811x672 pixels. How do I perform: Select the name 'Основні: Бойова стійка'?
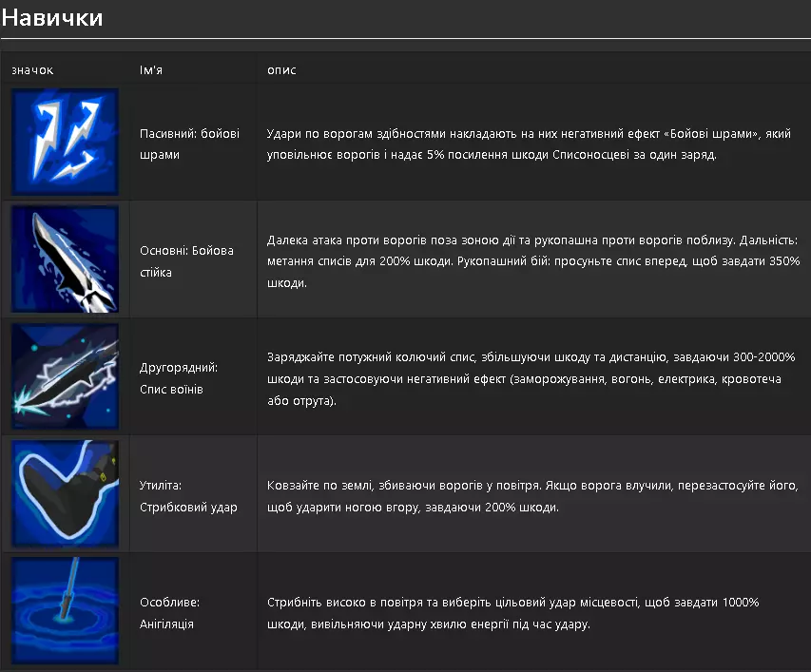(x=186, y=261)
